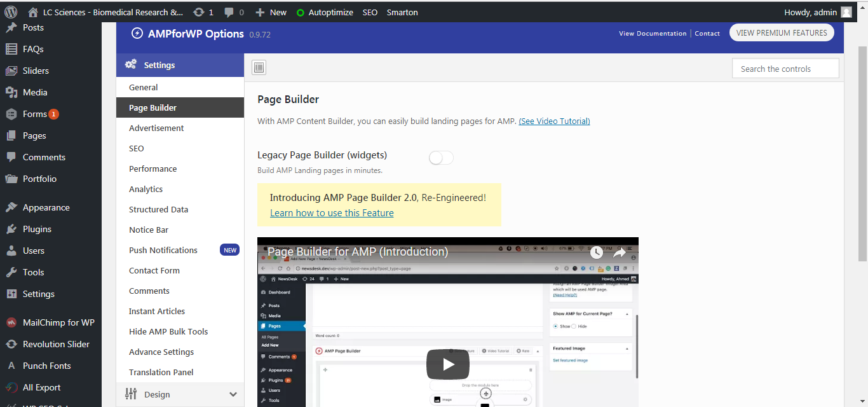Screen dimensions: 868x407
Task: Click the Tools wrench icon
Action: (x=11, y=272)
